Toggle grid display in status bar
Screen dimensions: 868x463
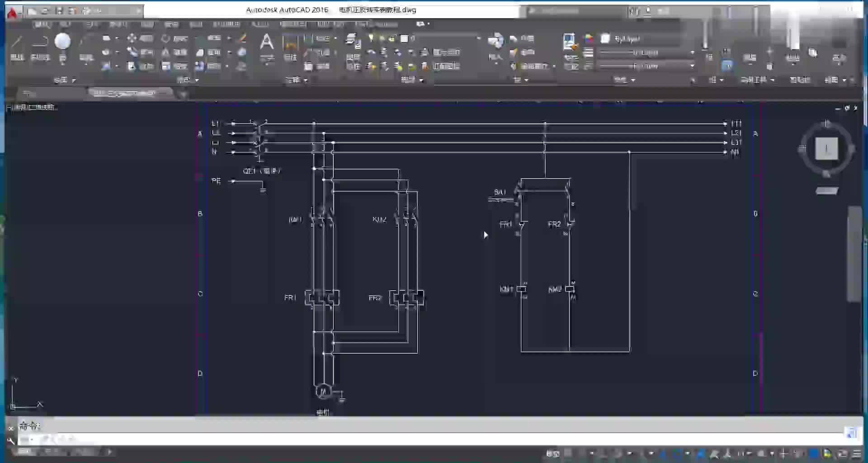[568, 453]
